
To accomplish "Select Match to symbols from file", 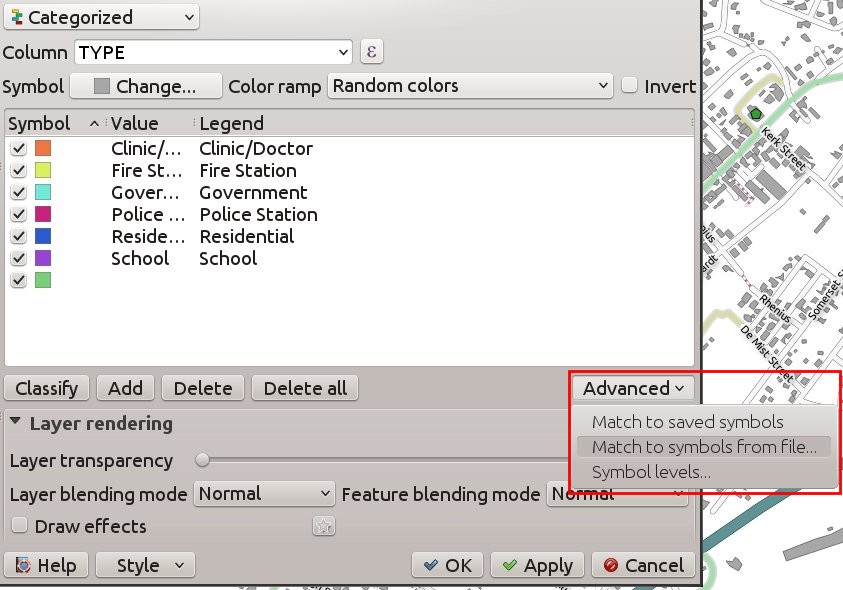I will [x=704, y=447].
